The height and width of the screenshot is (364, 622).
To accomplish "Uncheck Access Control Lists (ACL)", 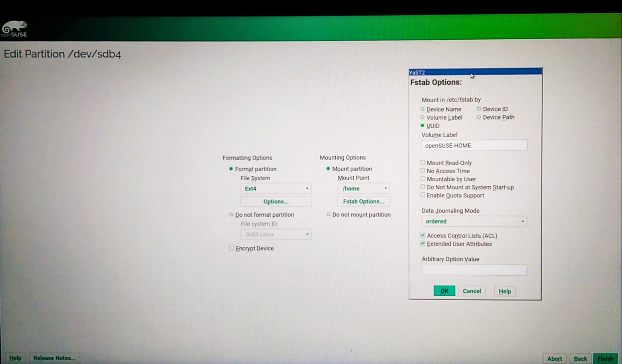I will (423, 236).
